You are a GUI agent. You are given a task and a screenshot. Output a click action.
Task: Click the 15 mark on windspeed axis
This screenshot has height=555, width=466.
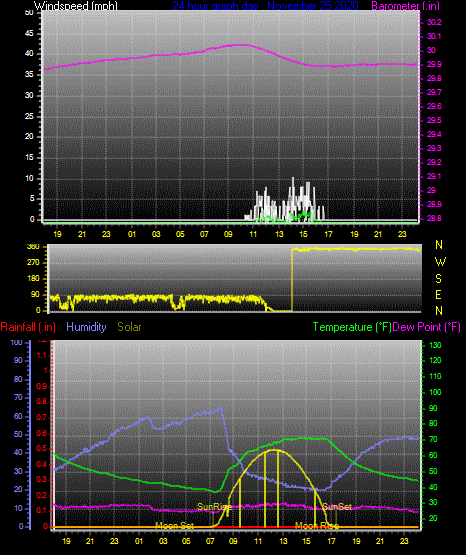29,157
